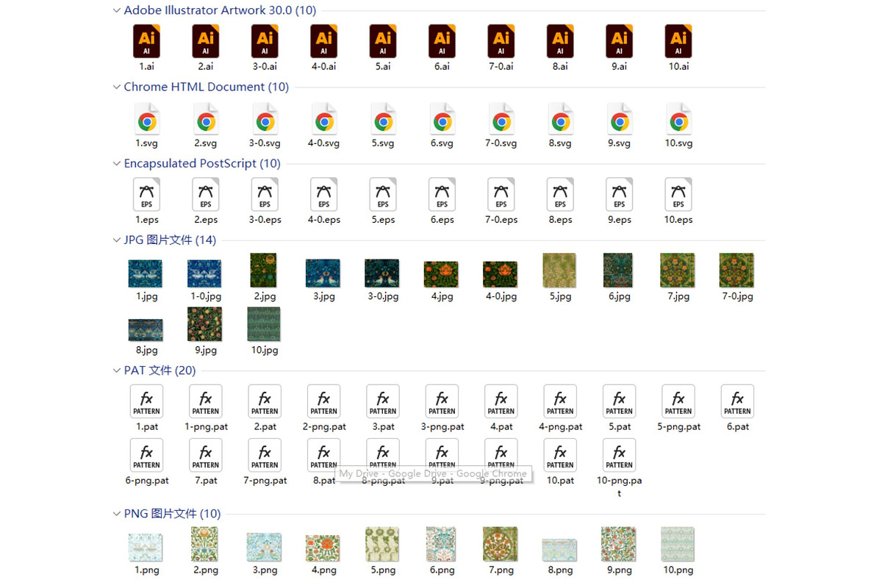This screenshot has width=882, height=588.
Task: Select the 9.jpg image thumbnail
Action: coord(205,325)
